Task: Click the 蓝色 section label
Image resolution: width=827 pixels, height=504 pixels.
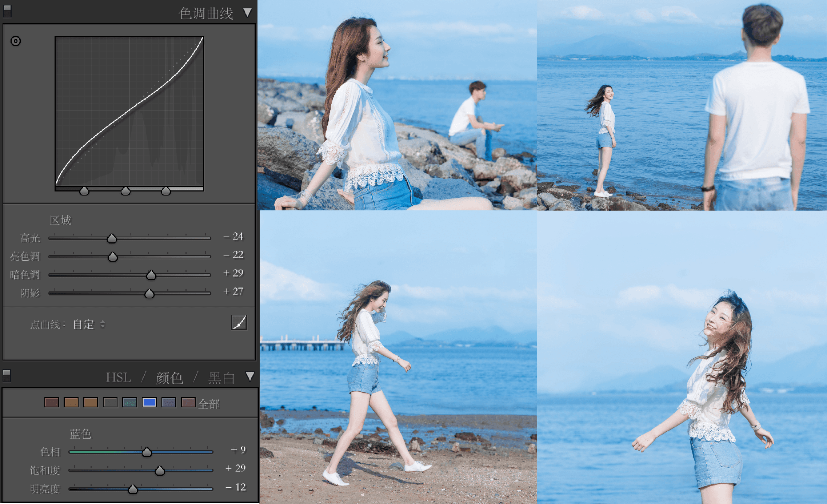Action: [x=80, y=434]
